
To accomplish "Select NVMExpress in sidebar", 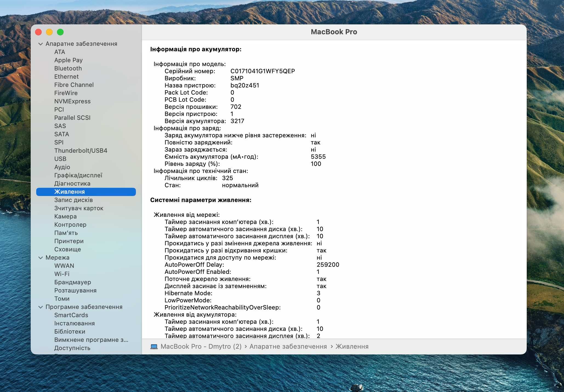I will pyautogui.click(x=72, y=101).
